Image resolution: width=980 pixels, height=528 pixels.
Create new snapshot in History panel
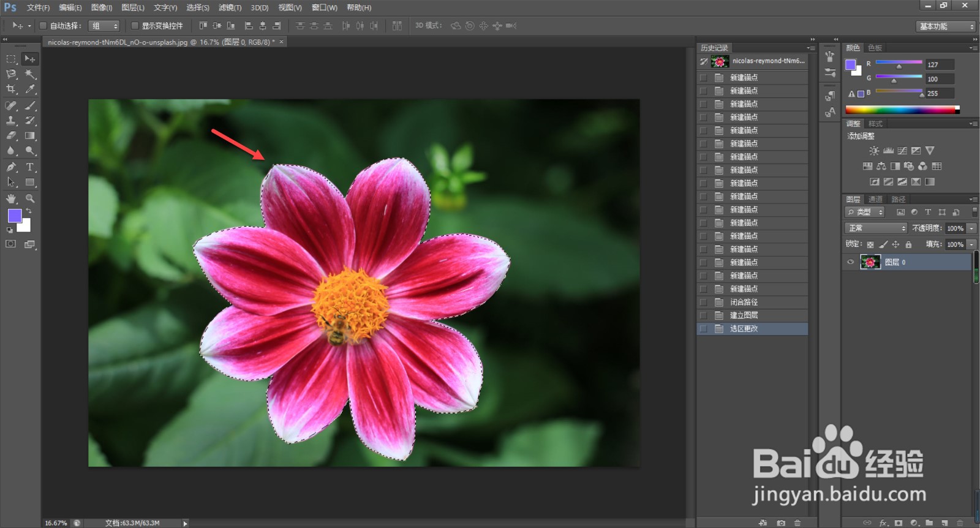pyautogui.click(x=781, y=523)
